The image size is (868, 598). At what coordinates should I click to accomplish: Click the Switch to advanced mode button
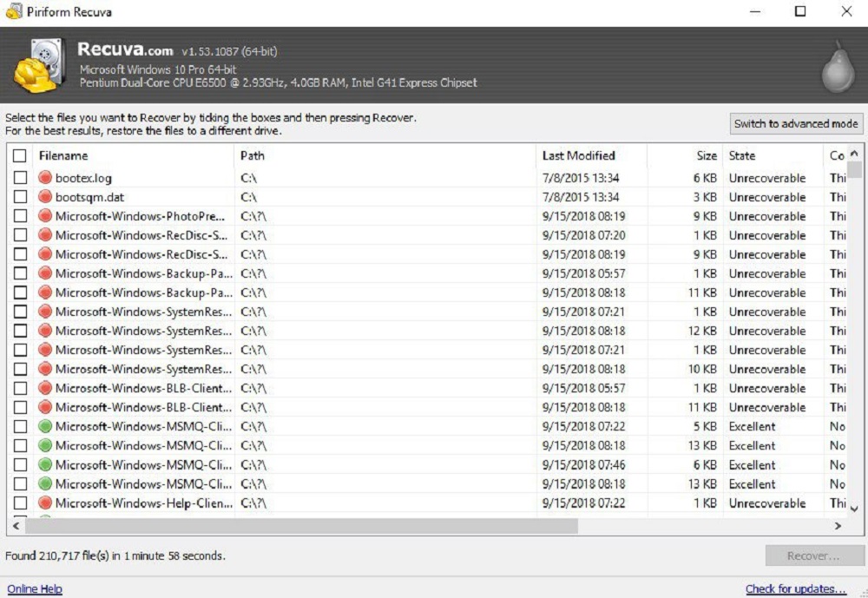click(x=796, y=123)
